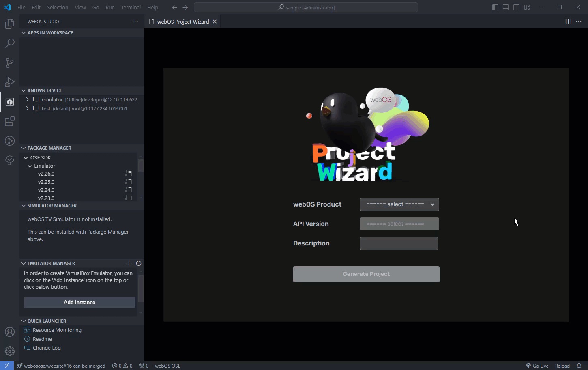Toggle secondary side bar layout icon
The width and height of the screenshot is (588, 370).
(516, 7)
